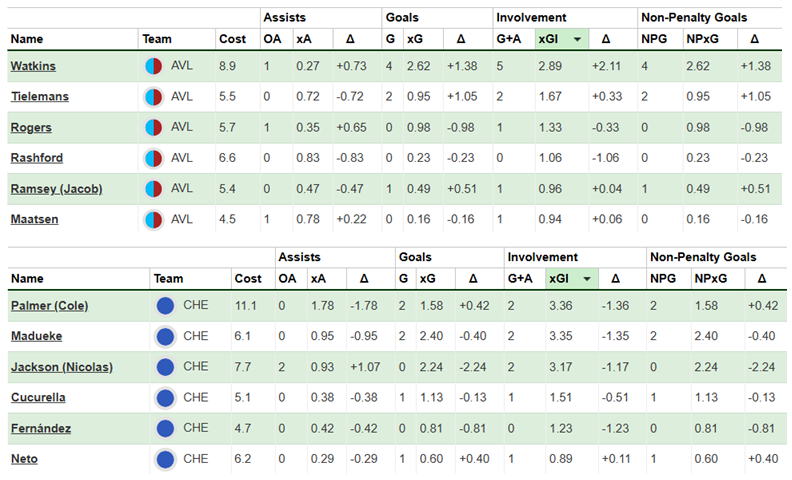Open the Palmer (Cole) player link
The height and width of the screenshot is (480, 792).
point(49,306)
